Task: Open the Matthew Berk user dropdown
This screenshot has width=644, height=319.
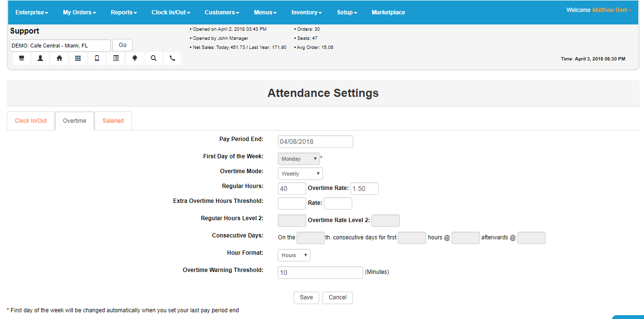Action: 612,10
